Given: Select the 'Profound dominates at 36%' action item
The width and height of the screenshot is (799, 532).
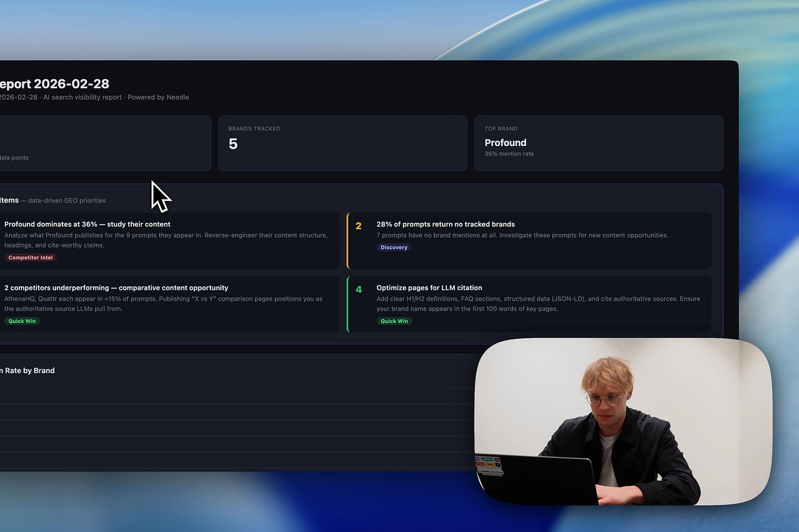Looking at the screenshot, I should pyautogui.click(x=169, y=241).
